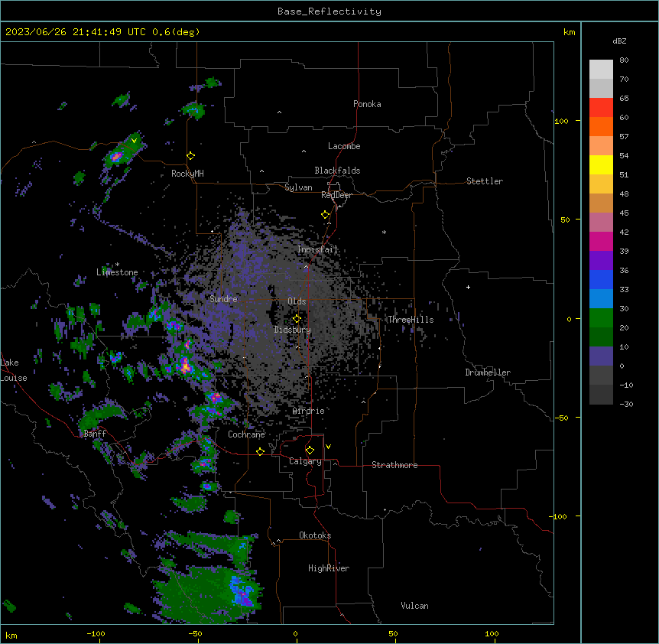Select the Lake Louise label
The image size is (659, 644).
tap(14, 370)
